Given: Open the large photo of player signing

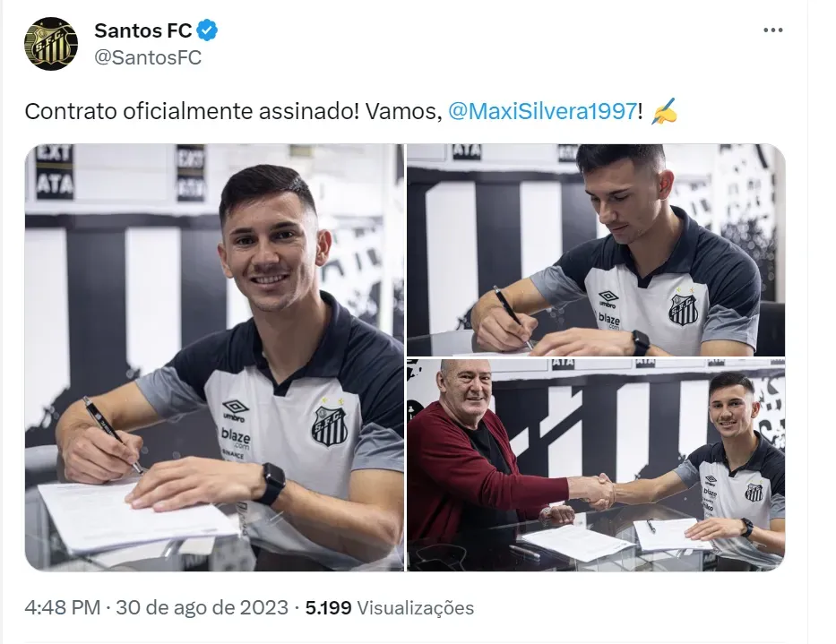Looking at the screenshot, I should [214, 357].
